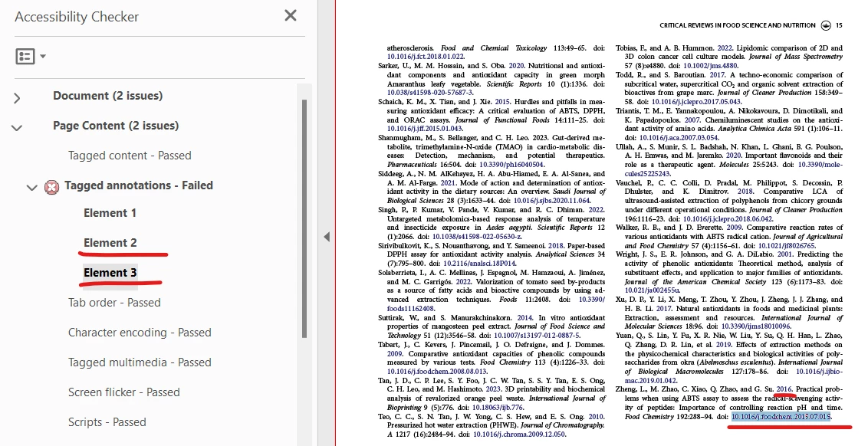Select Element 1 in the tree
The image size is (868, 446).
pos(110,213)
